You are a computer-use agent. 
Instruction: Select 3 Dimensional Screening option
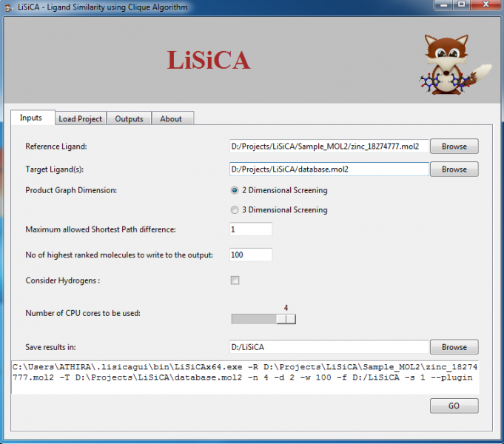pyautogui.click(x=235, y=210)
